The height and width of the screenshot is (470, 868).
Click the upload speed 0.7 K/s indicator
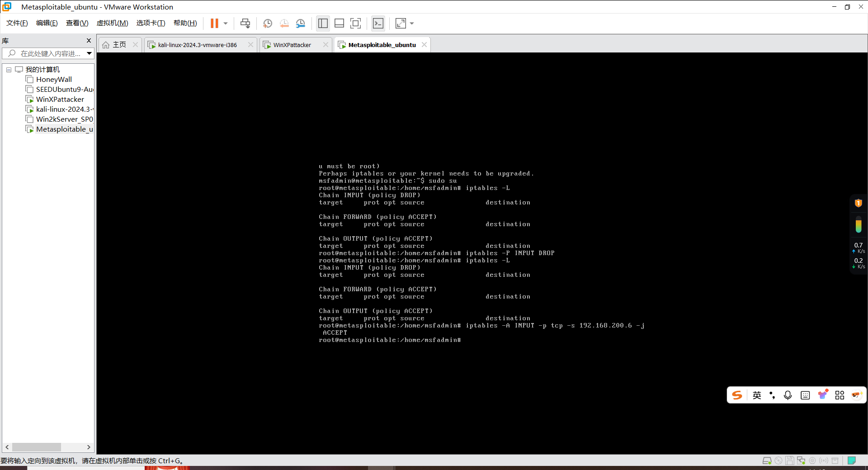[859, 248]
